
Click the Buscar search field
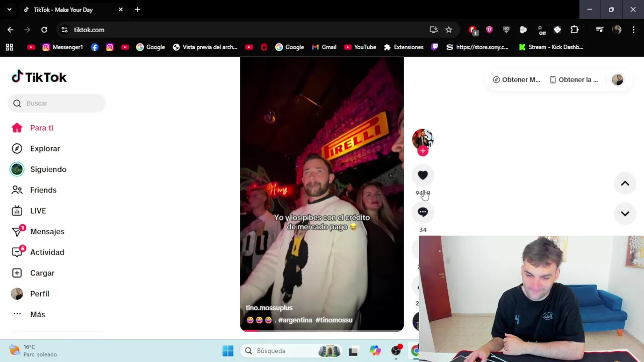[56, 103]
